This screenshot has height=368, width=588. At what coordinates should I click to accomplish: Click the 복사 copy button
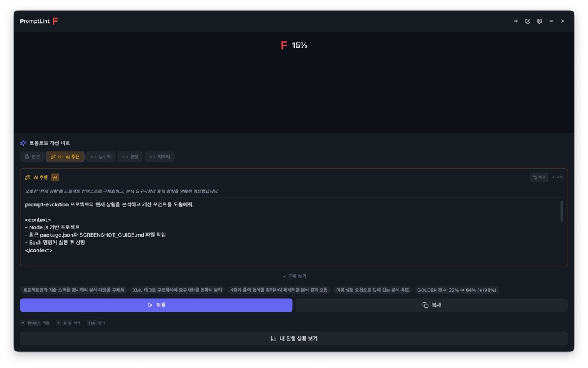(x=431, y=305)
